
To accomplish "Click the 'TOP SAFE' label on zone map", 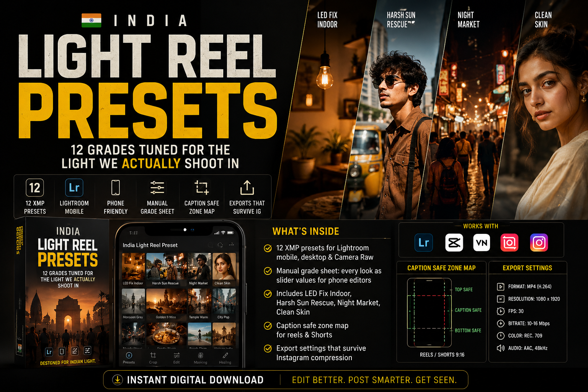I will pos(464,290).
